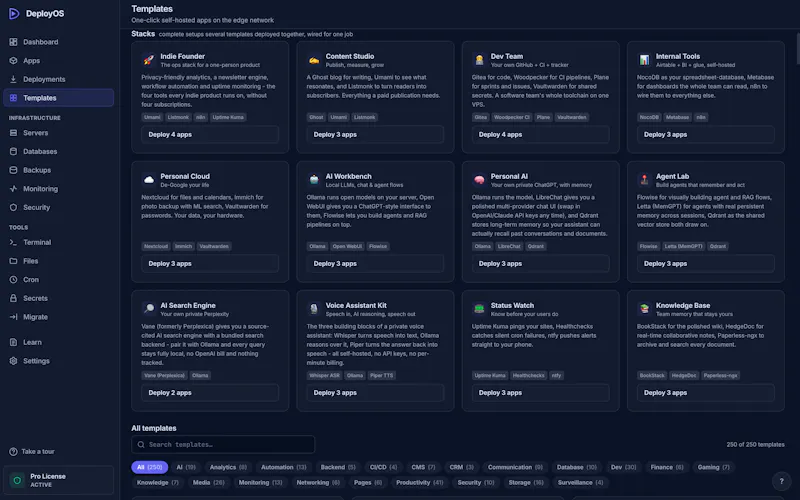Filter templates by Automation
This screenshot has height=500, width=800.
[284, 467]
